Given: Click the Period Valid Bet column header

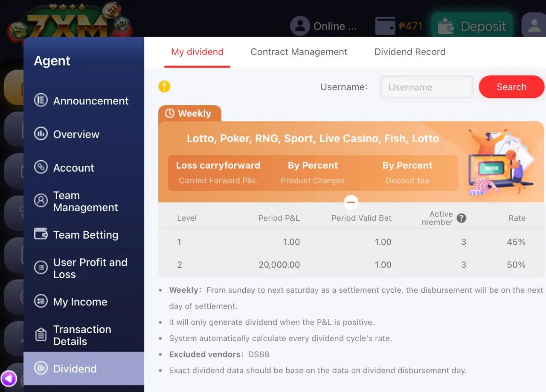Looking at the screenshot, I should (x=361, y=218).
